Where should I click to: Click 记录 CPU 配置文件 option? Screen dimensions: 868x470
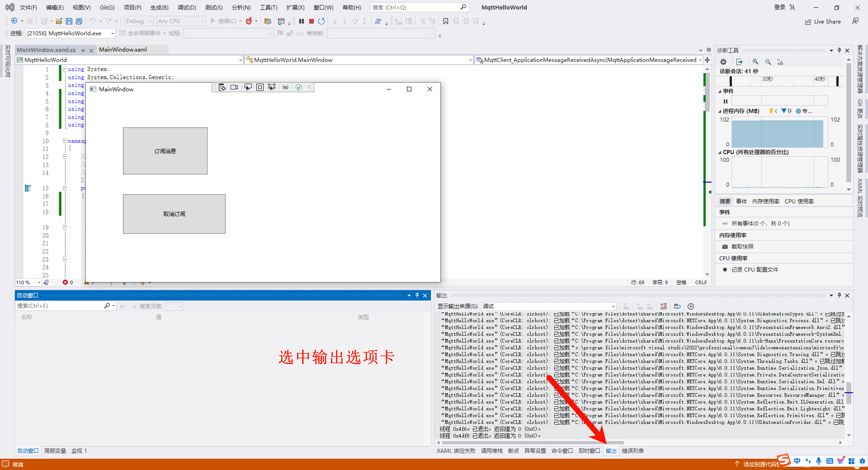[755, 269]
